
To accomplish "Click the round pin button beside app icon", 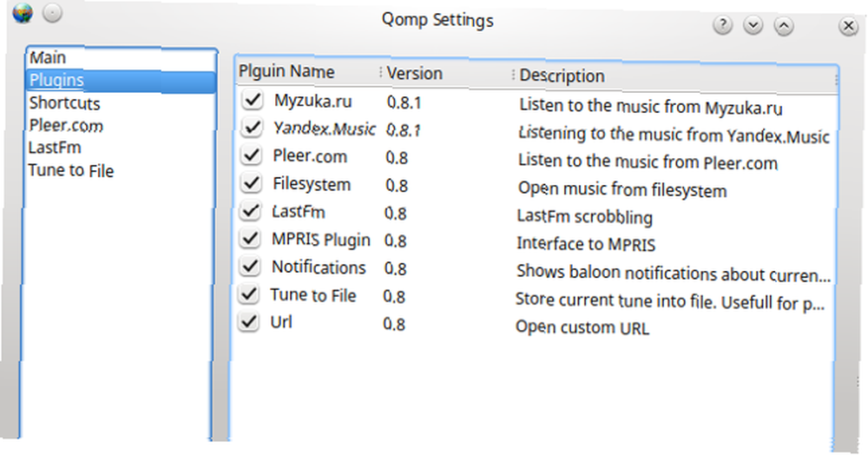I will point(53,13).
